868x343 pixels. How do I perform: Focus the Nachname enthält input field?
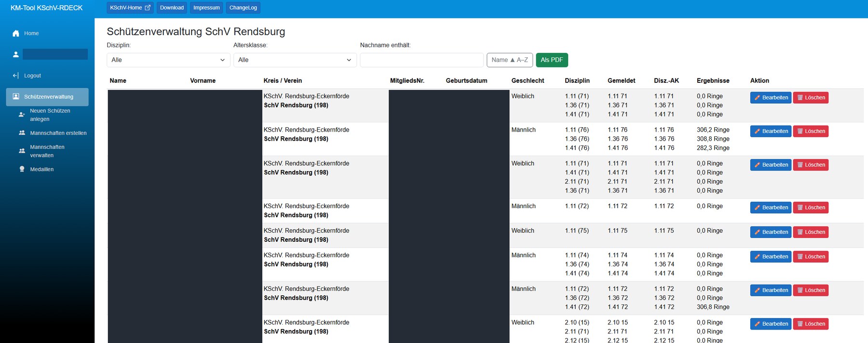coord(422,60)
